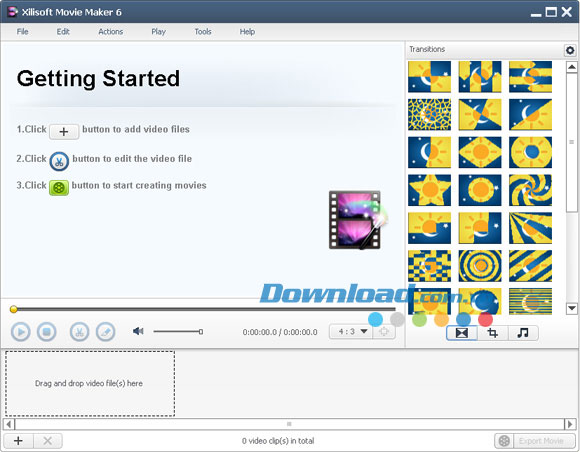The height and width of the screenshot is (452, 580).
Task: Click transitions scrollbar up arrow
Action: pyautogui.click(x=571, y=67)
